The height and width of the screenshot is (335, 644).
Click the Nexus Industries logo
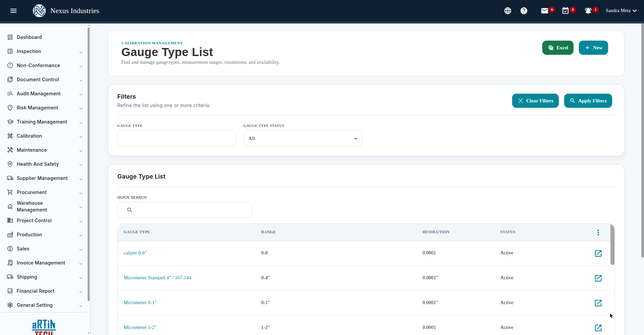tap(39, 11)
